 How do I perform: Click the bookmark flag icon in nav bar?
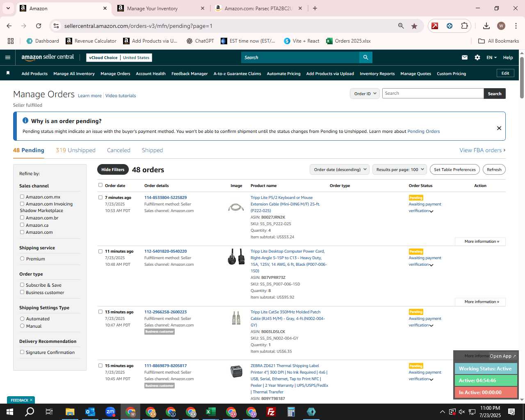coord(8,73)
